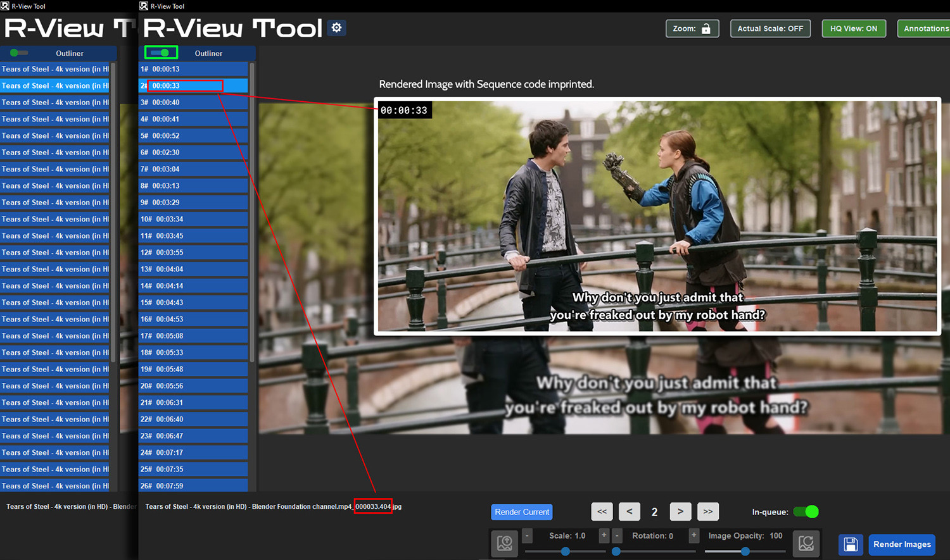Select row 11# 00:03:45

coord(193,235)
